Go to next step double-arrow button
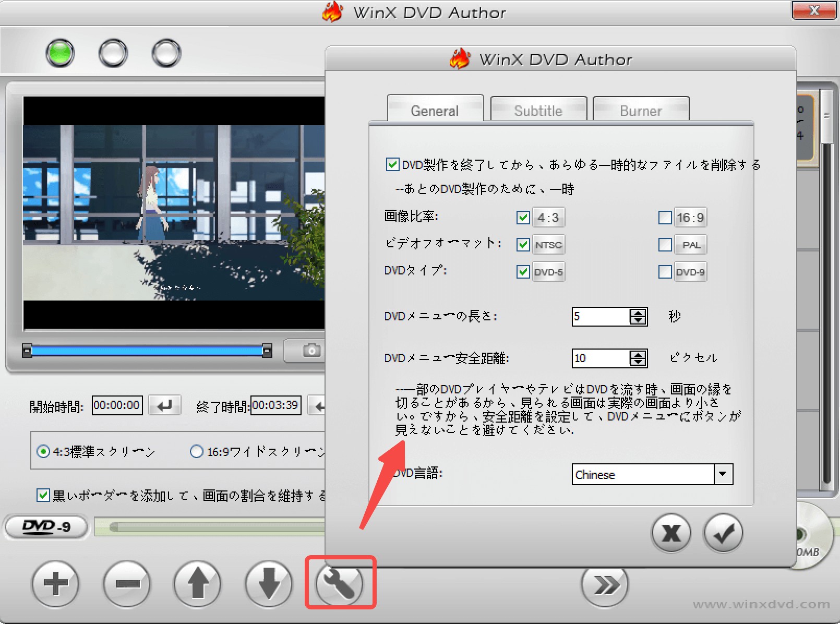Viewport: 840px width, 624px height. point(605,584)
